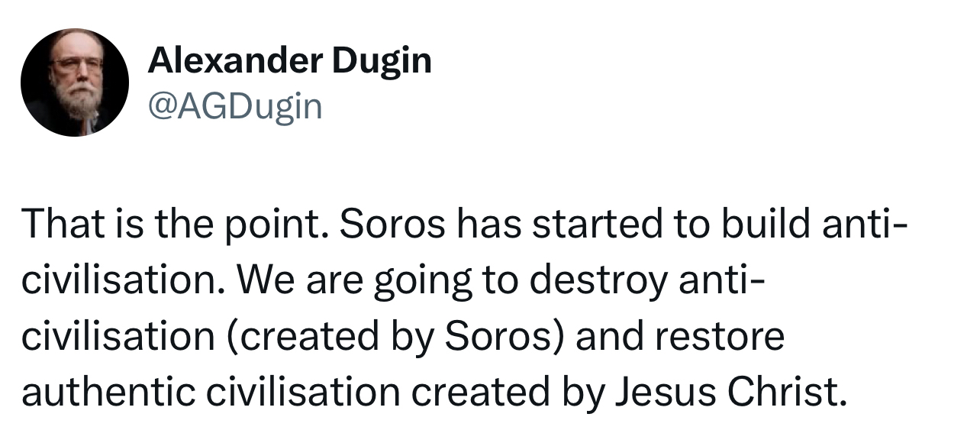Click the @AGDugin handle
Image resolution: width=980 pixels, height=430 pixels.
[235, 106]
